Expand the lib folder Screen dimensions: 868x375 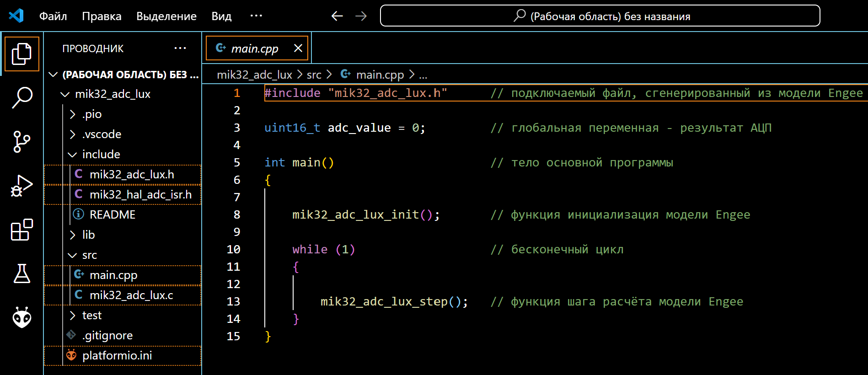point(88,235)
